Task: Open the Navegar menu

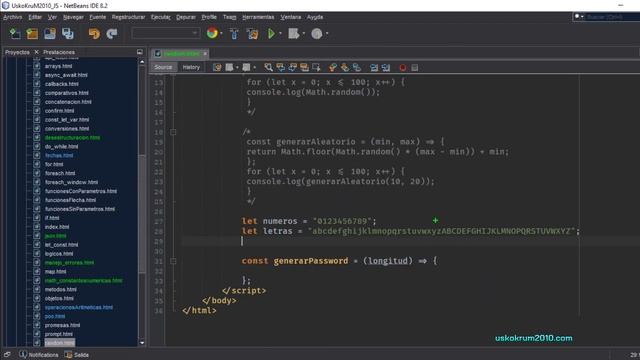Action: coord(73,17)
